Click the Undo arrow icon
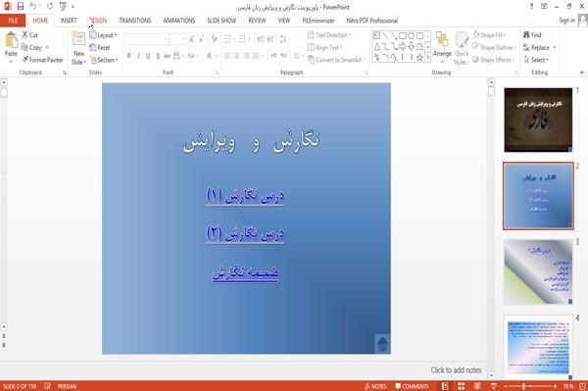This screenshot has width=588, height=391. [33, 6]
